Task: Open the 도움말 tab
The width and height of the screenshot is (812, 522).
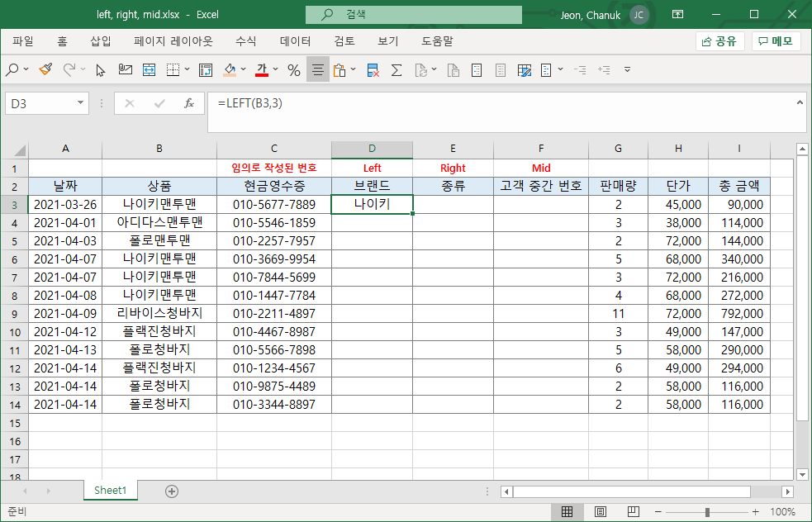Action: 437,41
